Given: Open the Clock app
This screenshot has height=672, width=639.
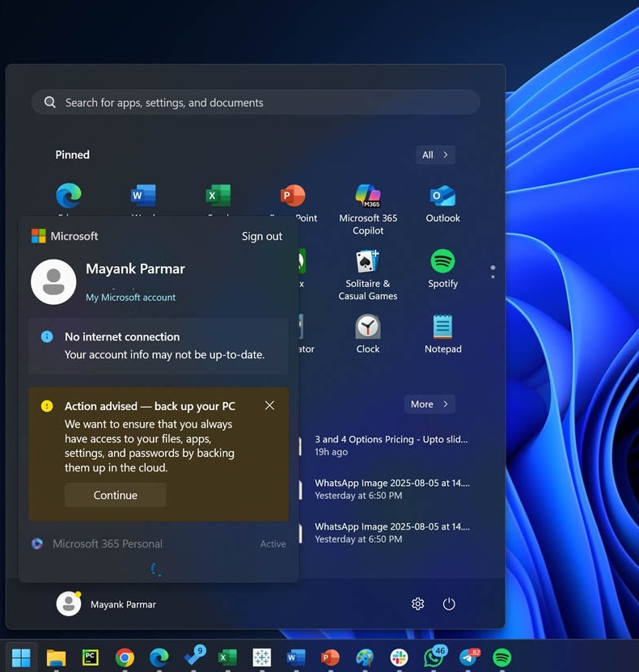Looking at the screenshot, I should point(368,334).
